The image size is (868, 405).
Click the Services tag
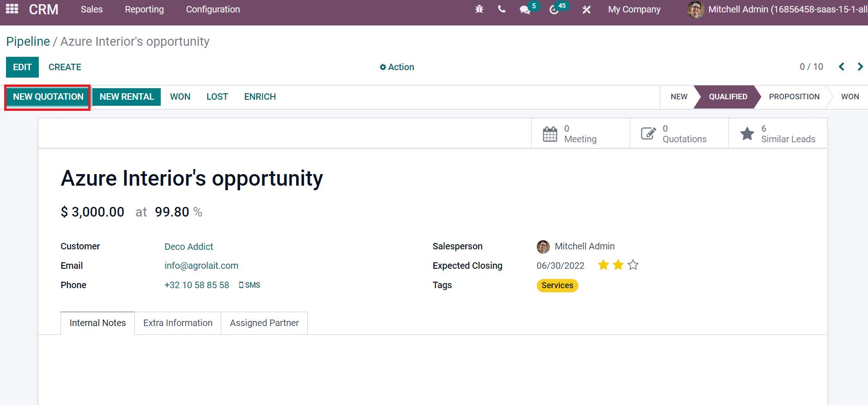[557, 285]
